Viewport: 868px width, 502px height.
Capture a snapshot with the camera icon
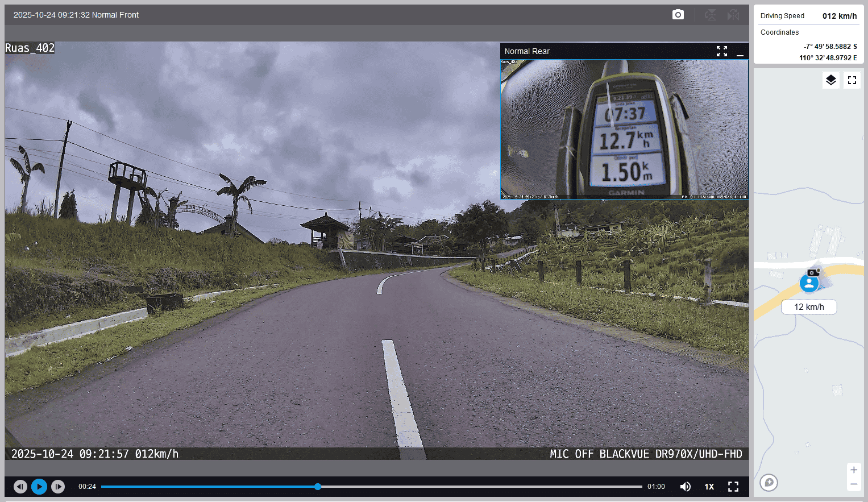tap(678, 15)
